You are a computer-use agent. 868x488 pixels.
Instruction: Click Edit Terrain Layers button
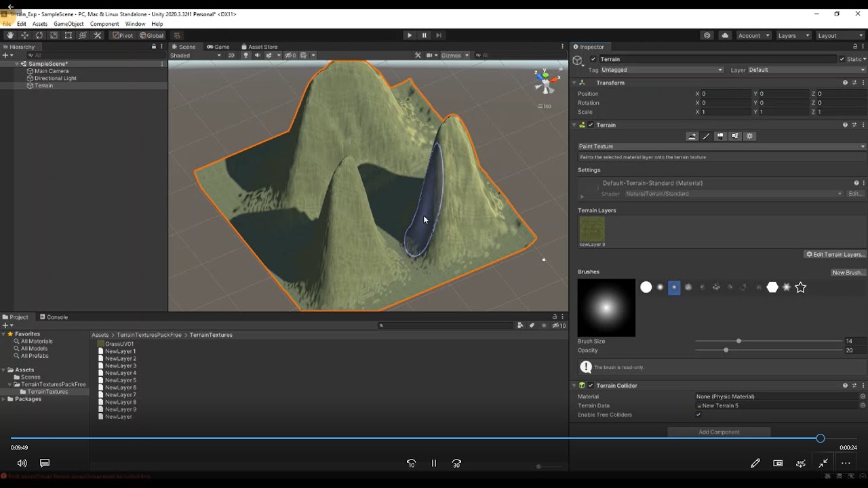pos(835,255)
